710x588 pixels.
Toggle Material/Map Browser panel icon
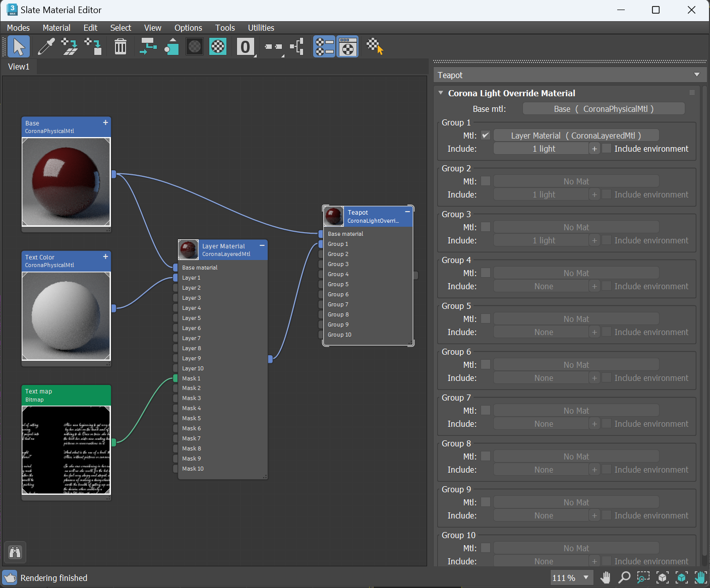[324, 47]
